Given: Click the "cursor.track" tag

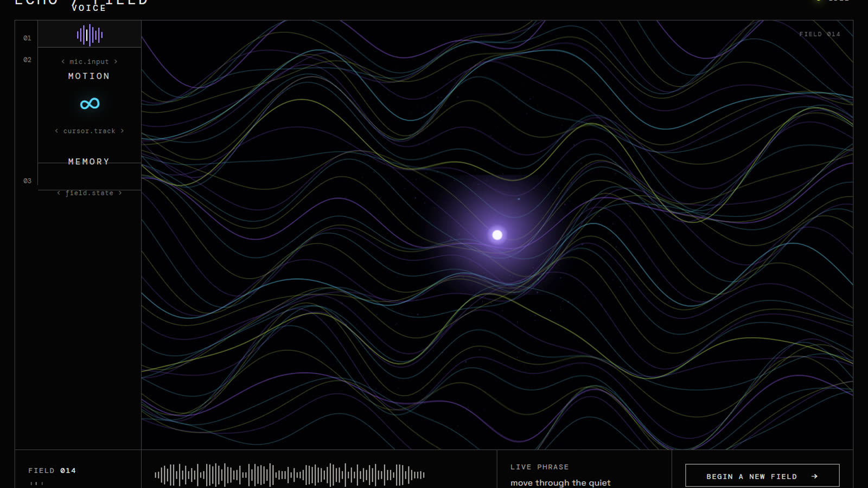Looking at the screenshot, I should [90, 131].
